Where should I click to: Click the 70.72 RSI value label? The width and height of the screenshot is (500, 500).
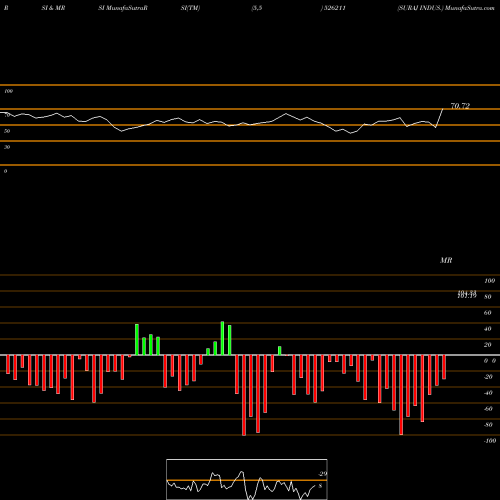pyautogui.click(x=460, y=106)
